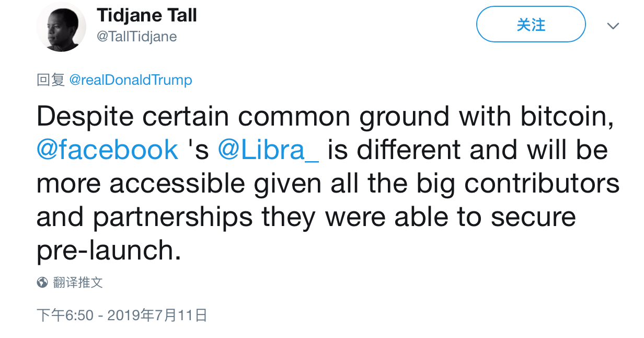Expand the chevron menu next to 关注
The image size is (644, 338).
(613, 26)
